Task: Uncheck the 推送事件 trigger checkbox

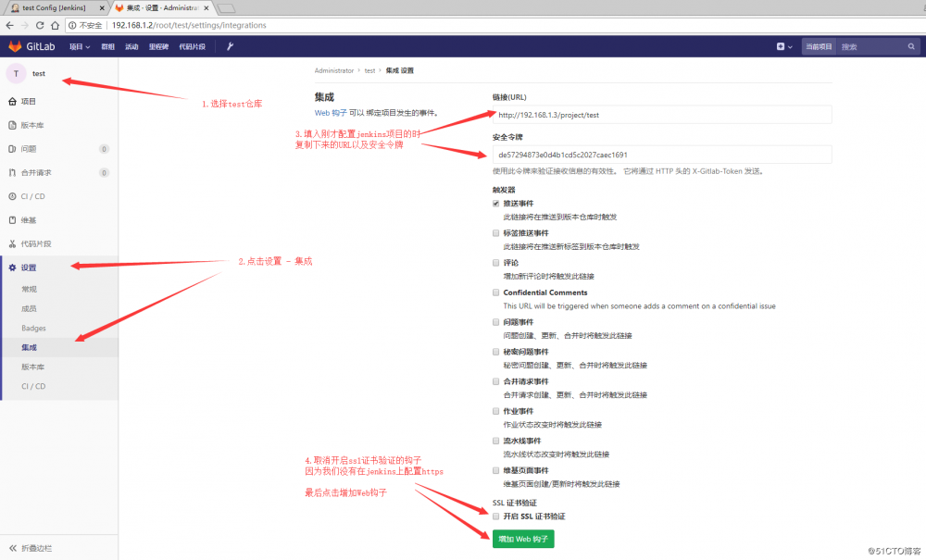Action: pyautogui.click(x=497, y=204)
